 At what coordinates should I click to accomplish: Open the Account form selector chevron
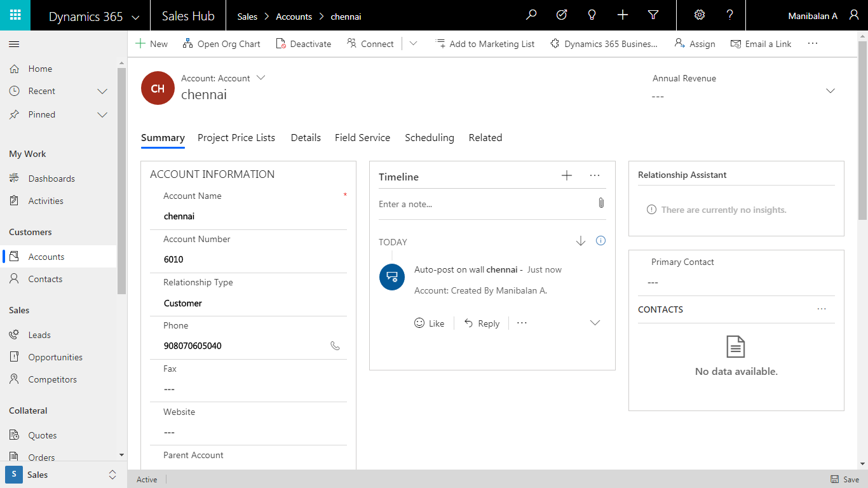click(x=261, y=78)
